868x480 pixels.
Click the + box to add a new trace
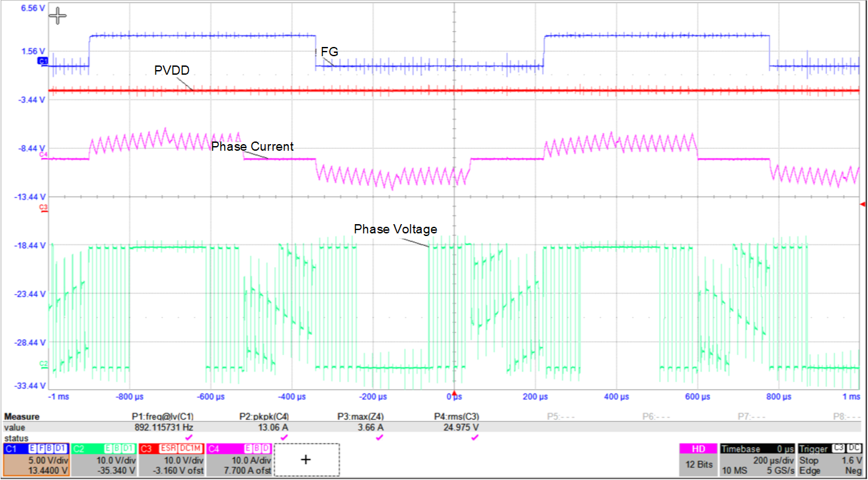[307, 459]
